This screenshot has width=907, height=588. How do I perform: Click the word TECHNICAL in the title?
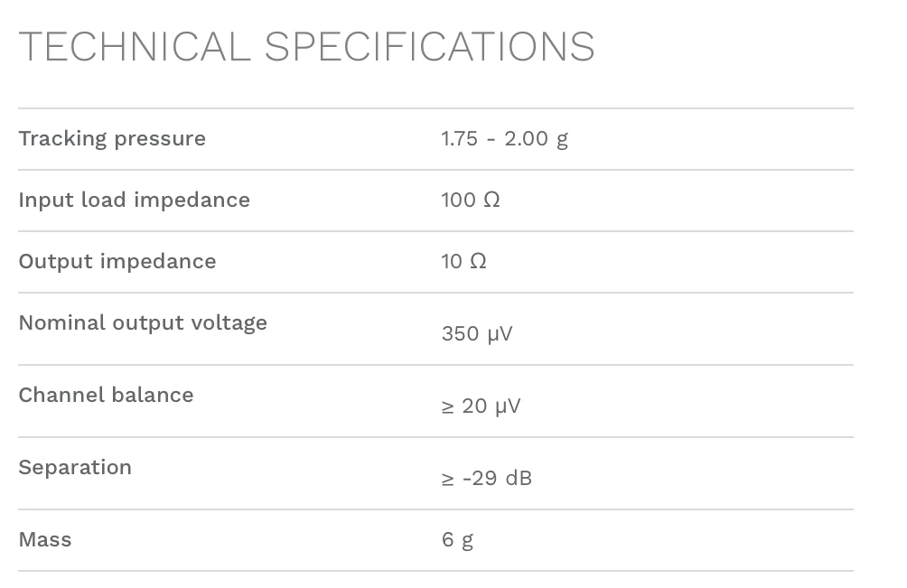[x=135, y=47]
